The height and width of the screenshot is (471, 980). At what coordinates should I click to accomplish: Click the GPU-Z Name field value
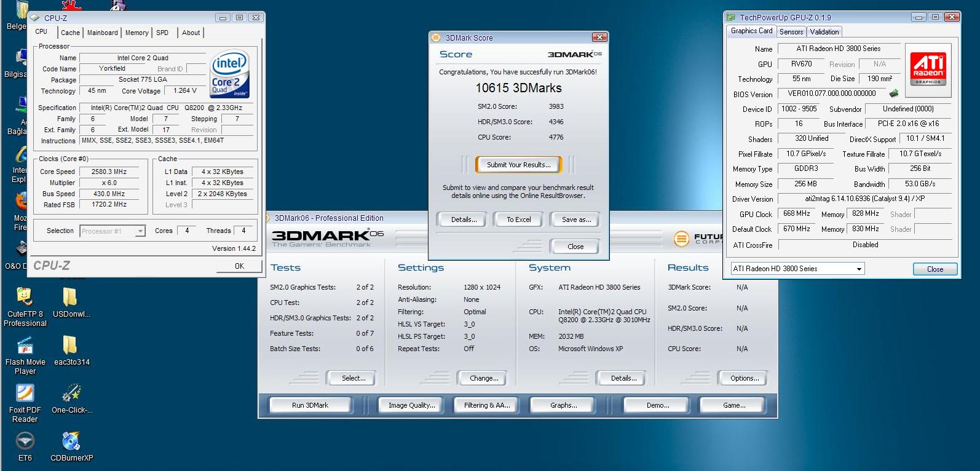coord(839,49)
